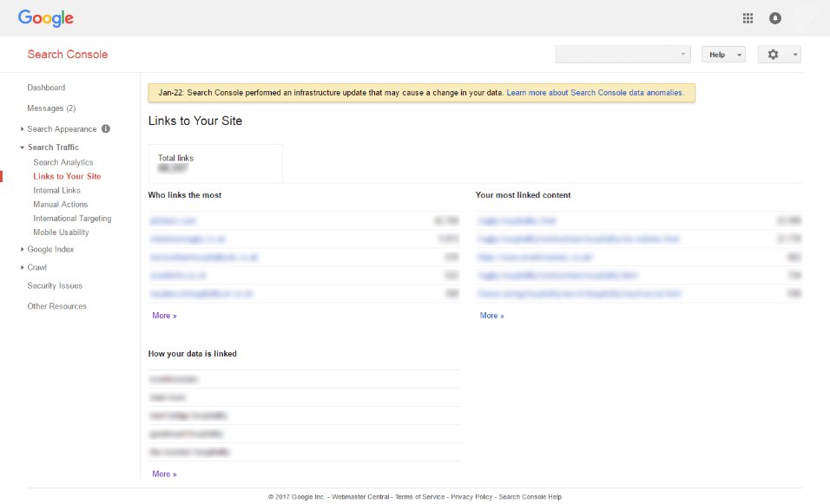
Task: Click More under Your most linked content
Action: (491, 316)
